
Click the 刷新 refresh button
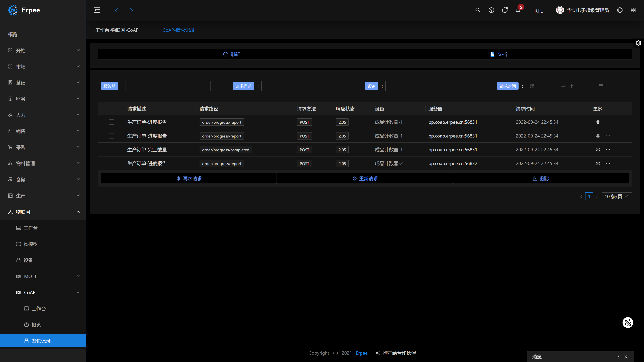click(231, 54)
